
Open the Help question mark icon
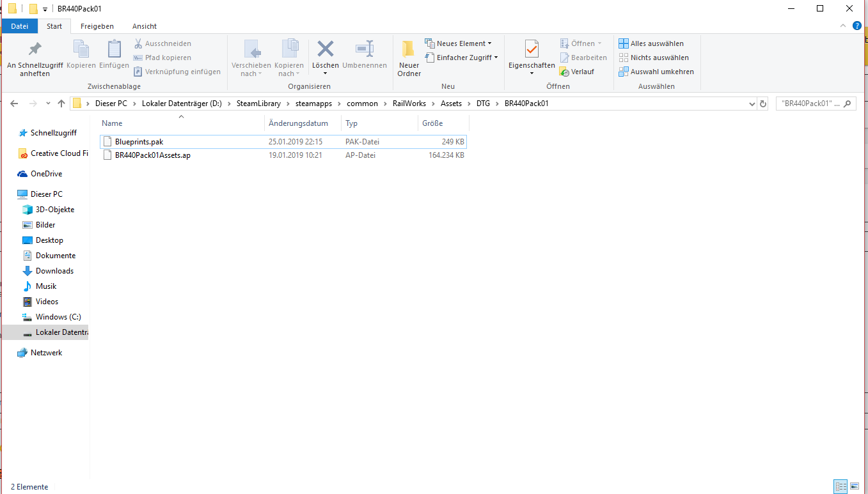pyautogui.click(x=857, y=26)
